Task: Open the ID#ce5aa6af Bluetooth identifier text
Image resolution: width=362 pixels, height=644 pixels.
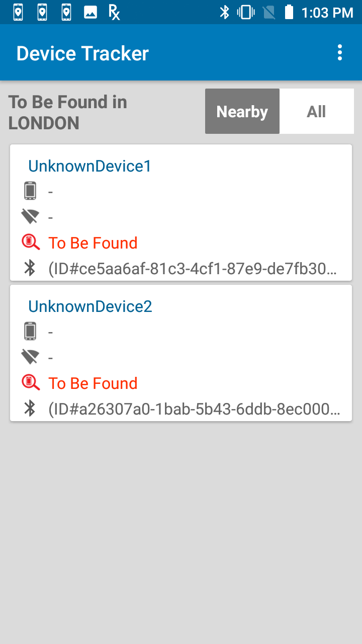Action: (193, 269)
